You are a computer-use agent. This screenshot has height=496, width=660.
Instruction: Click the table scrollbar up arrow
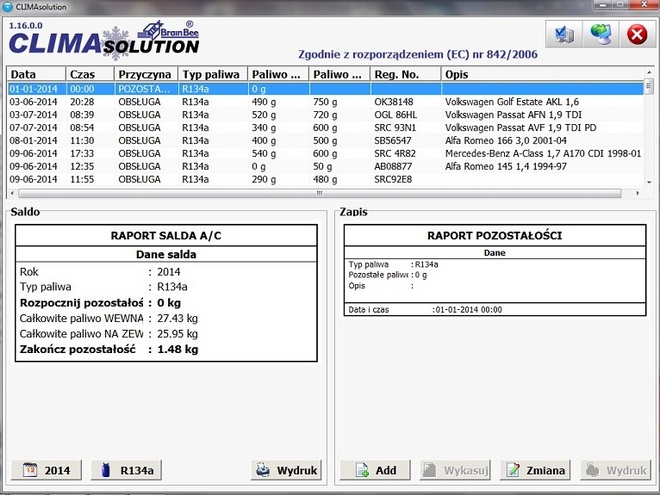649,74
